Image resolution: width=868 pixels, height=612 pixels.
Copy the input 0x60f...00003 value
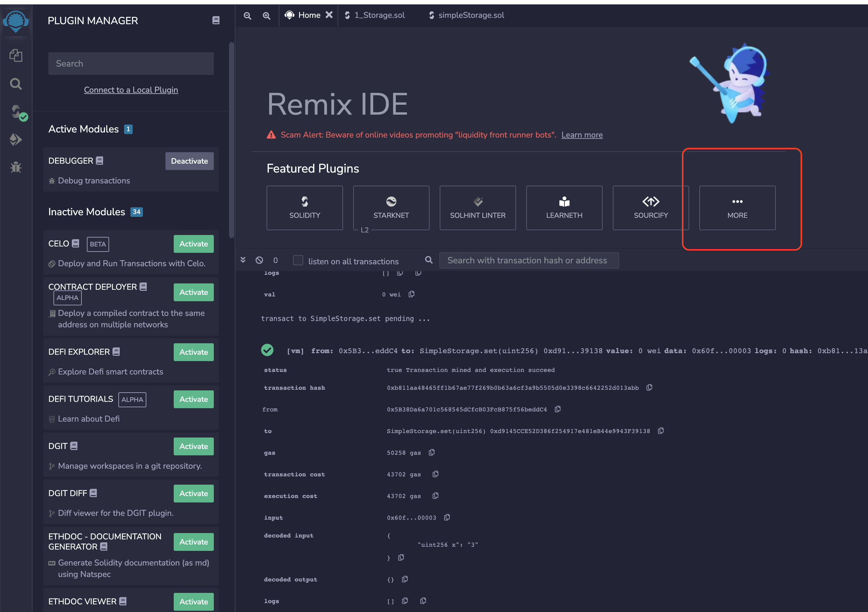click(446, 517)
